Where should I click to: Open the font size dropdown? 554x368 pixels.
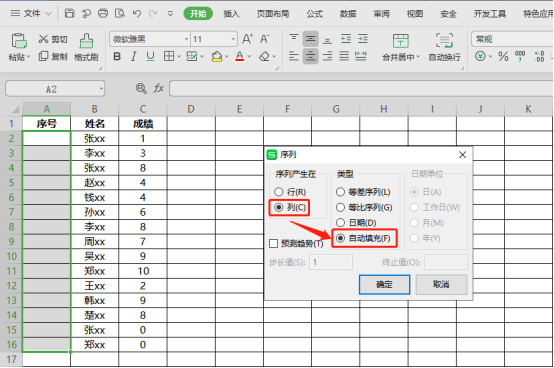pos(233,39)
